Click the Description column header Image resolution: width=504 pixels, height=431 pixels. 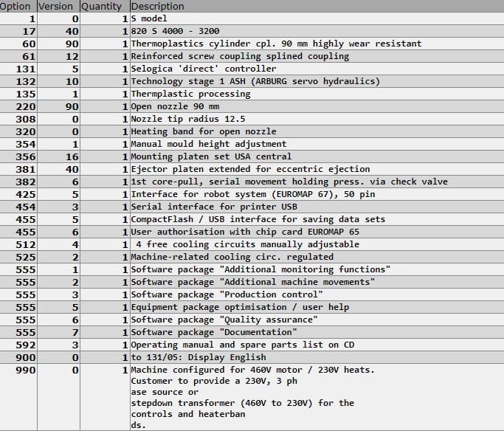pyautogui.click(x=317, y=6)
